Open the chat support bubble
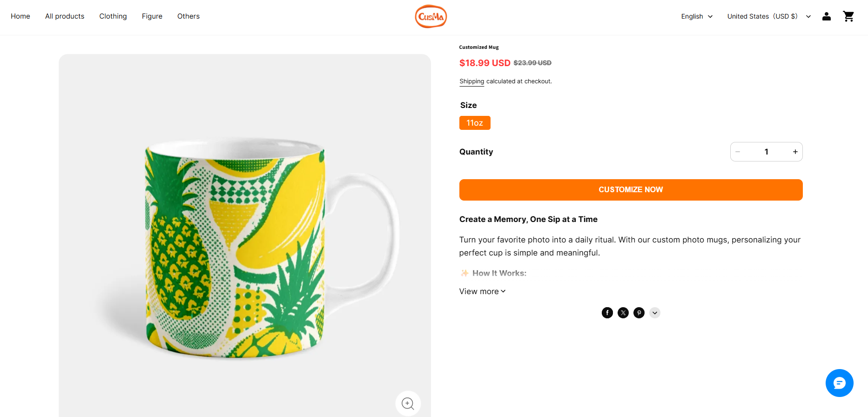Viewport: 868px width, 417px height. 840,383
